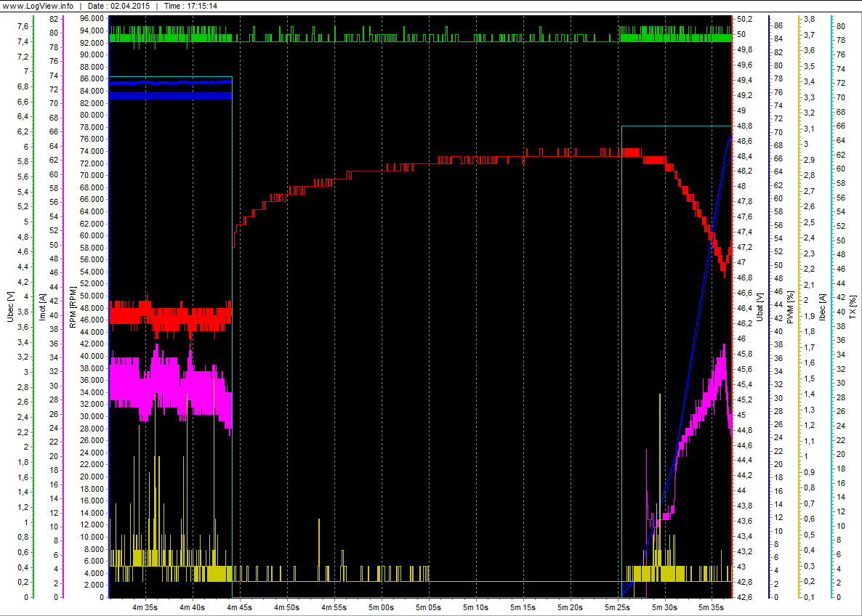
Task: Click the 50.000 RPM axis value
Action: point(92,296)
